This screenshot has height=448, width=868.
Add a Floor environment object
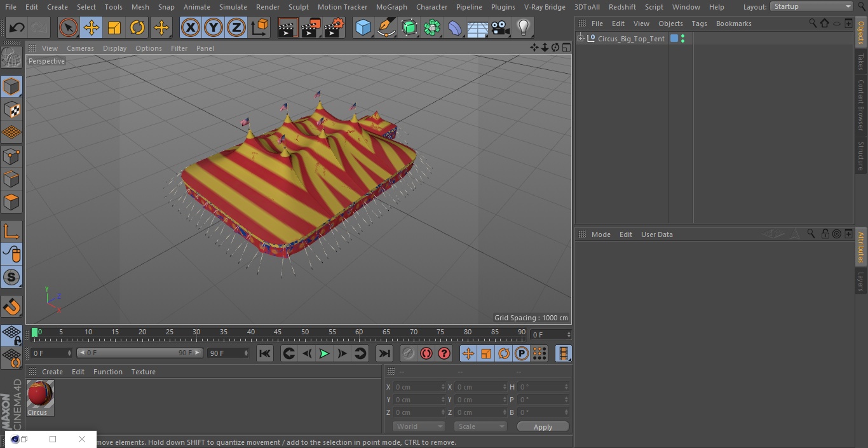478,28
